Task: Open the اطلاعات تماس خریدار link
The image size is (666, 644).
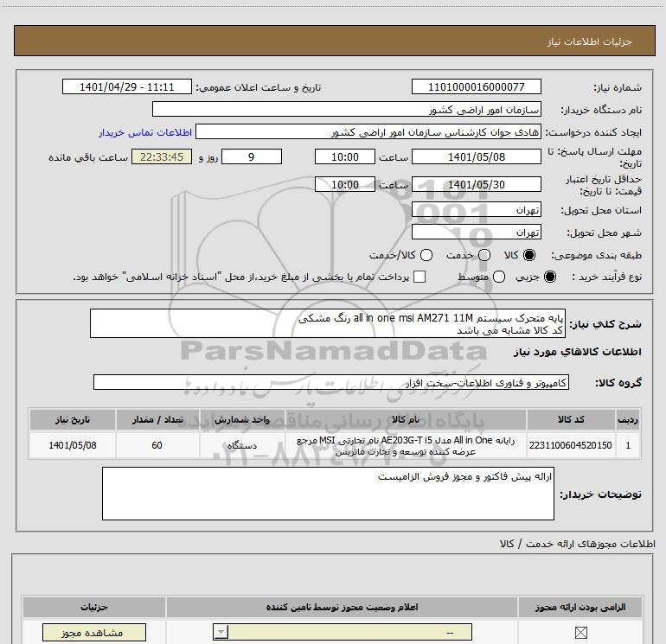Action: 145,132
